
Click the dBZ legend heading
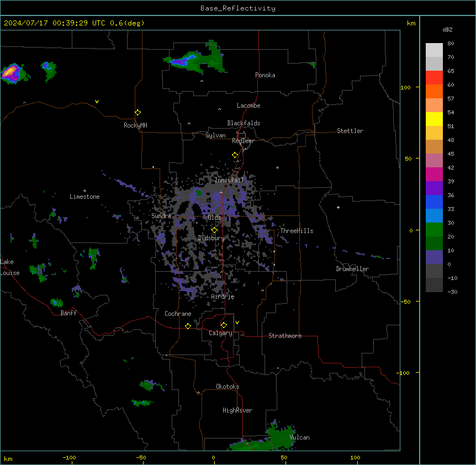point(447,30)
